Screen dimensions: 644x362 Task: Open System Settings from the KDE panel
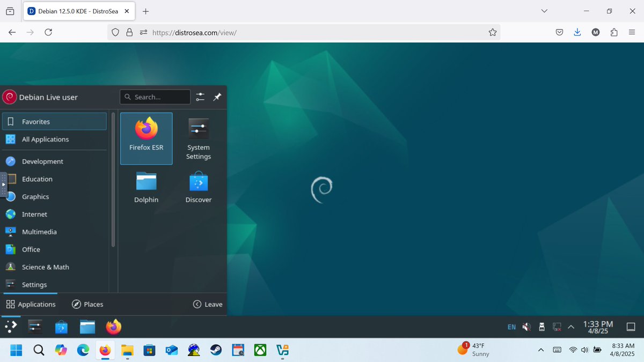pyautogui.click(x=35, y=327)
